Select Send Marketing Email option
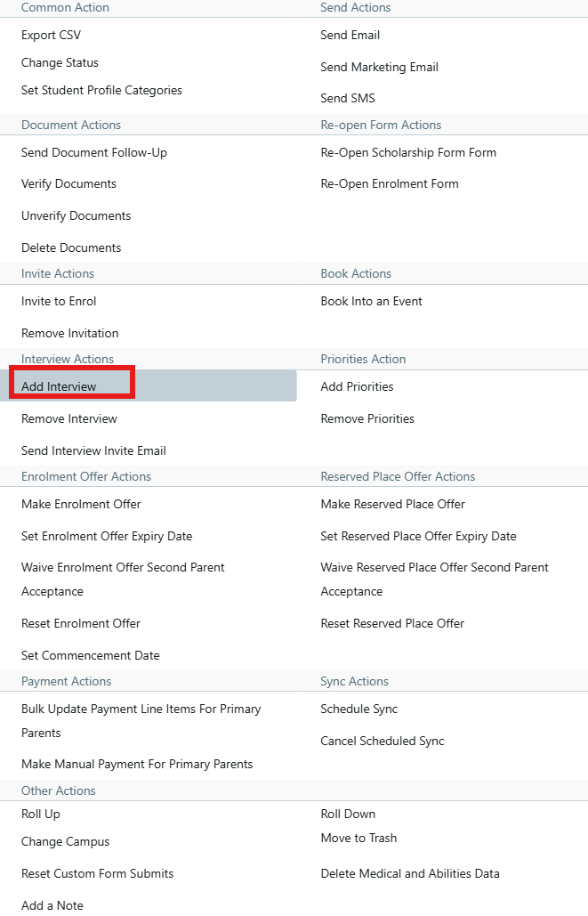This screenshot has height=916, width=588. [379, 68]
